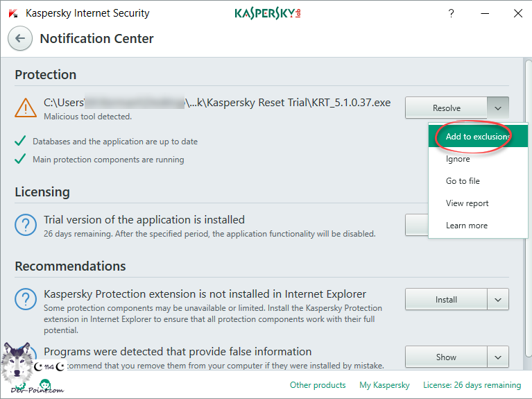Expand the Show button dropdown arrow
This screenshot has height=399, width=532.
[498, 357]
